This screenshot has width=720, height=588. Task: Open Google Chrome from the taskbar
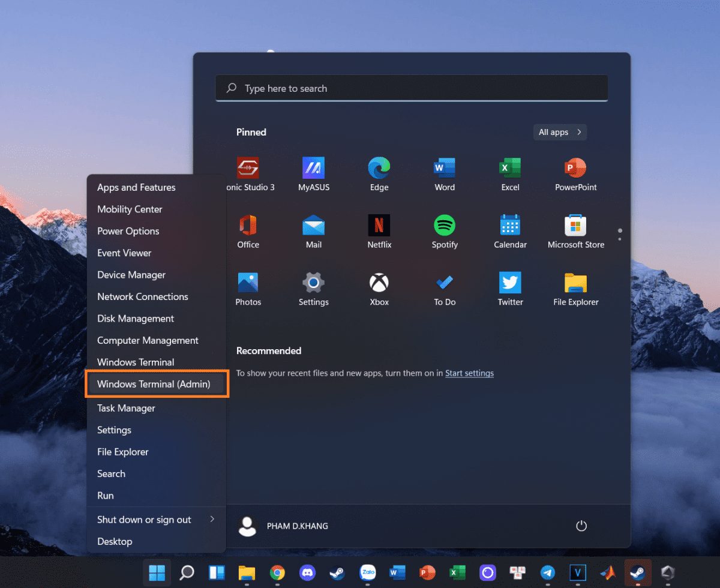point(277,573)
